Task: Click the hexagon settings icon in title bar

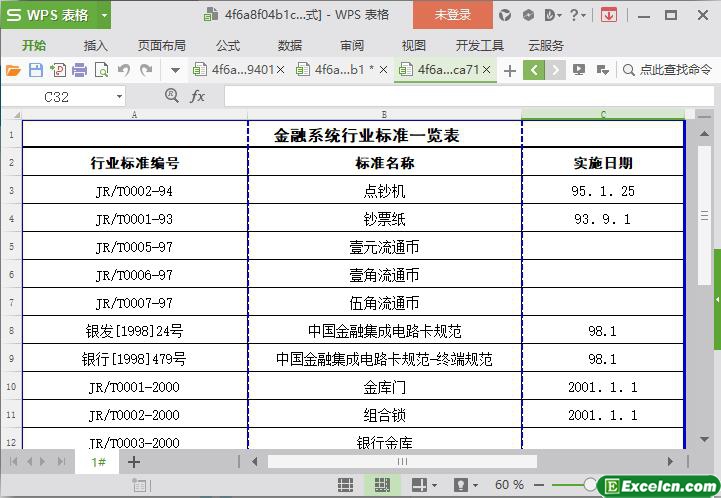Action: tap(528, 15)
